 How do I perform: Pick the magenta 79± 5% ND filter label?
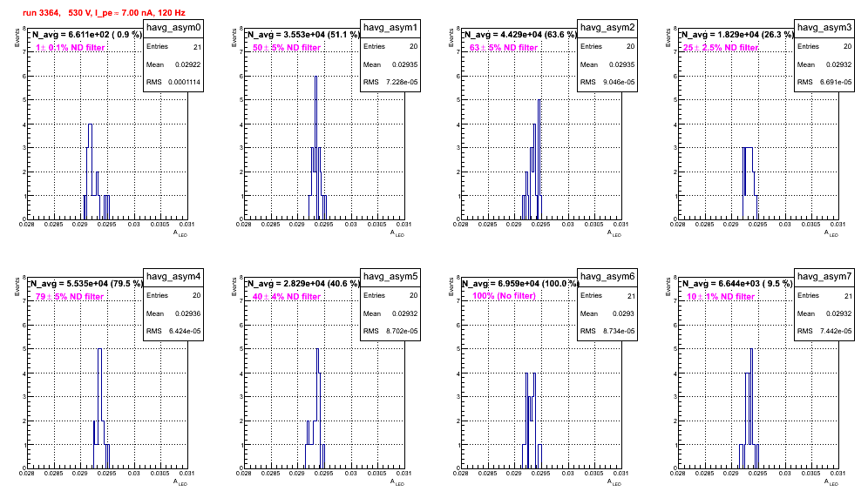pos(70,297)
